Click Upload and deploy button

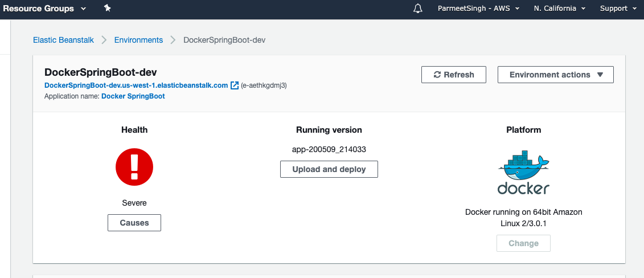[329, 169]
